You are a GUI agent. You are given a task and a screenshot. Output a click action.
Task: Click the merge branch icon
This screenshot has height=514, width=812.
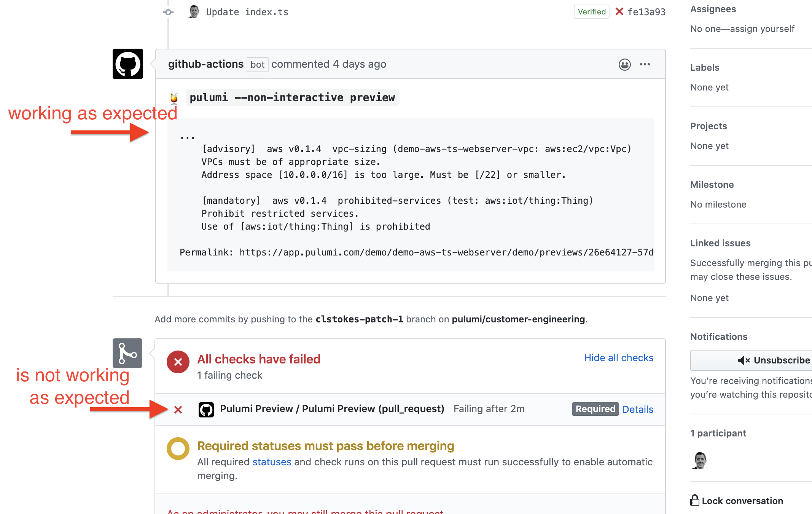127,353
